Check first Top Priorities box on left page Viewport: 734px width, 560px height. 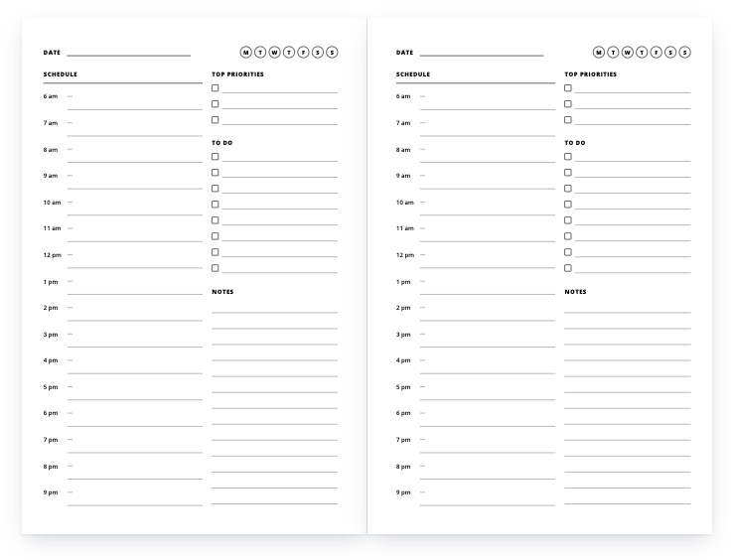(x=216, y=88)
